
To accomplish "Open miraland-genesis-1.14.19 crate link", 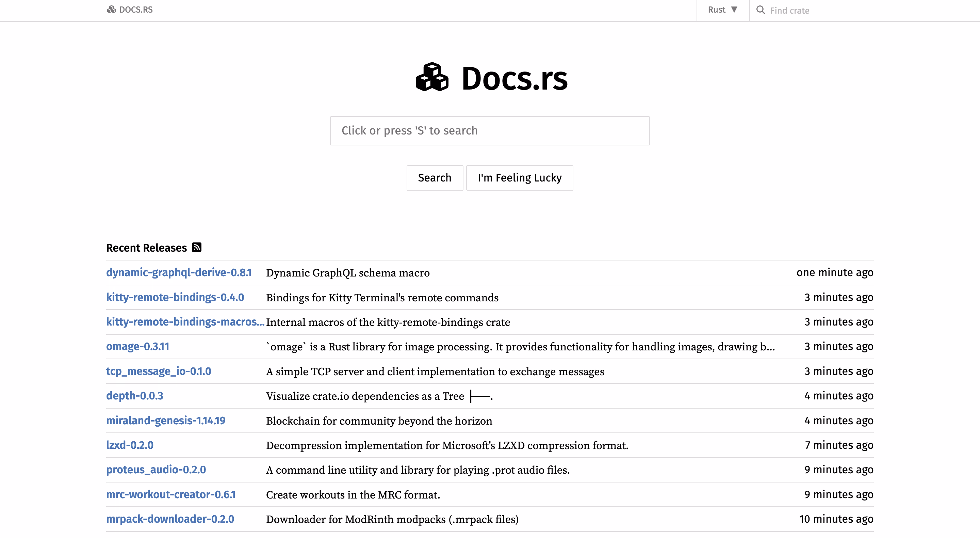I will [x=166, y=420].
